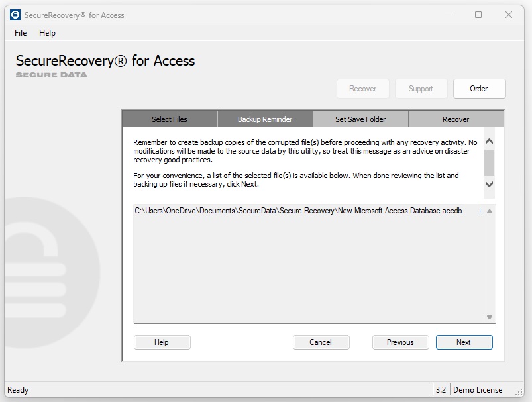Click the Recover button beside Support
Viewport: 532px width, 402px height.
click(x=362, y=89)
